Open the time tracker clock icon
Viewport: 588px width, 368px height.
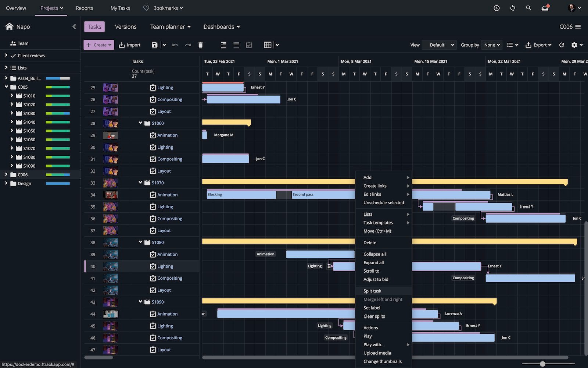pos(496,8)
